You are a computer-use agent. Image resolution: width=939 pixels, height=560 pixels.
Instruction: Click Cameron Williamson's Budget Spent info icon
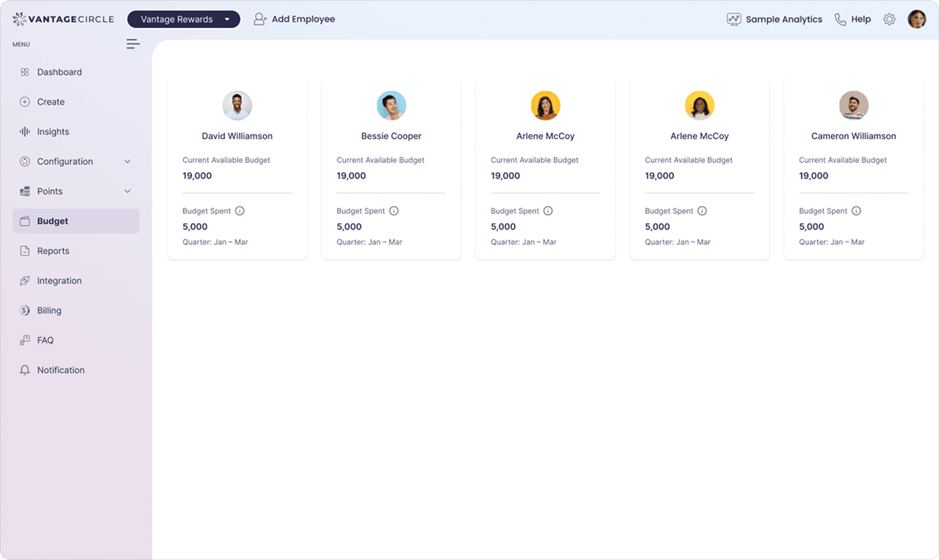(856, 211)
